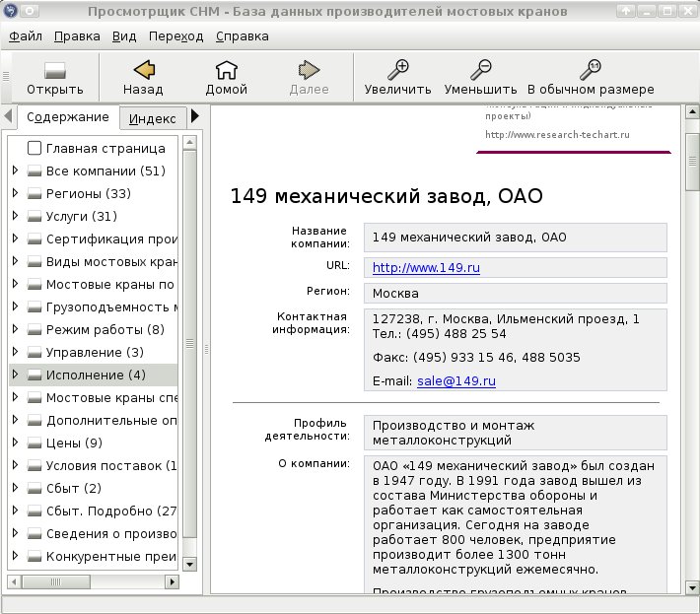Click the Москва region field
The width and height of the screenshot is (700, 614).
(x=516, y=293)
